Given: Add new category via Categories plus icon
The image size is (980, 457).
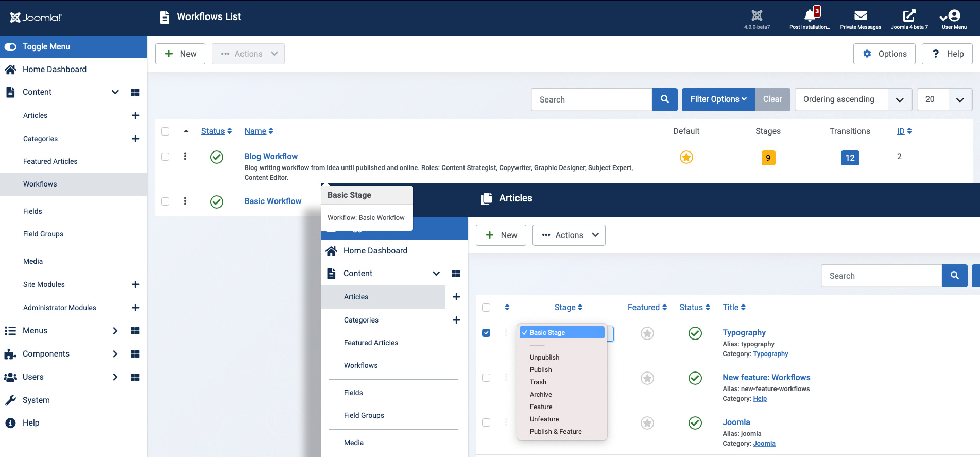Looking at the screenshot, I should click(x=135, y=139).
